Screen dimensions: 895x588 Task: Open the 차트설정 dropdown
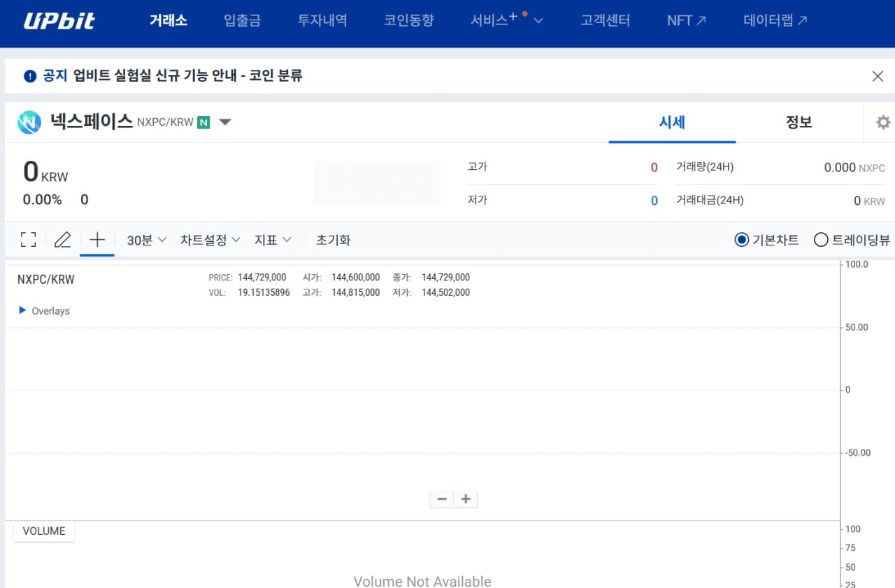(x=210, y=240)
